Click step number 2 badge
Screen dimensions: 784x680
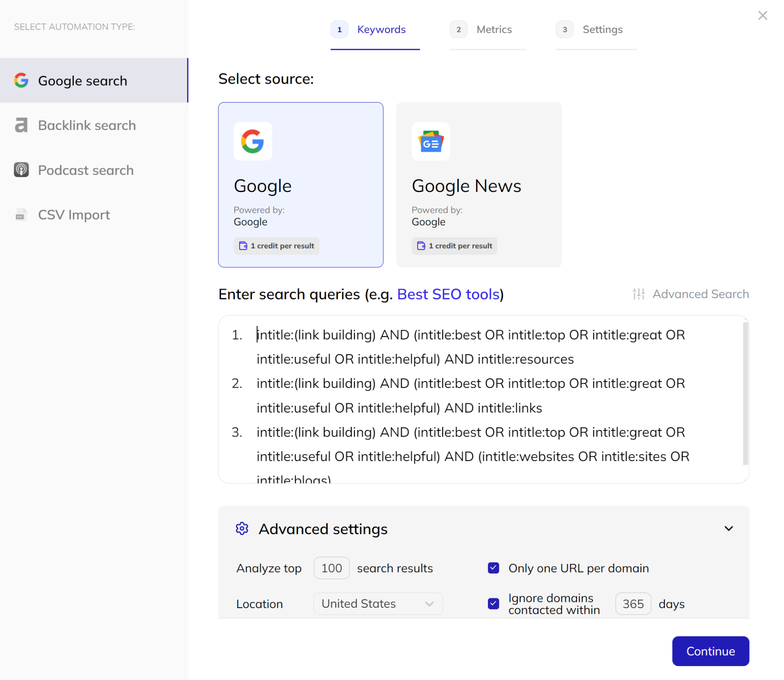(459, 29)
